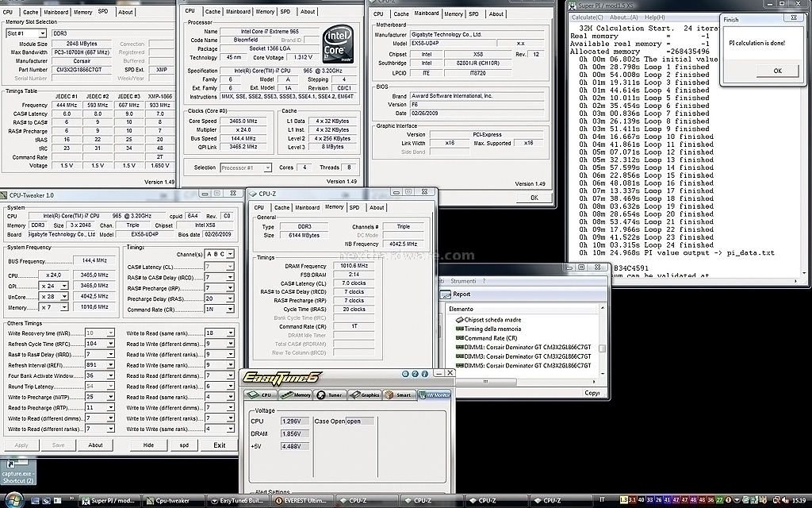Expand quick launch overflow chevron
This screenshot has width=812, height=508.
[x=71, y=498]
